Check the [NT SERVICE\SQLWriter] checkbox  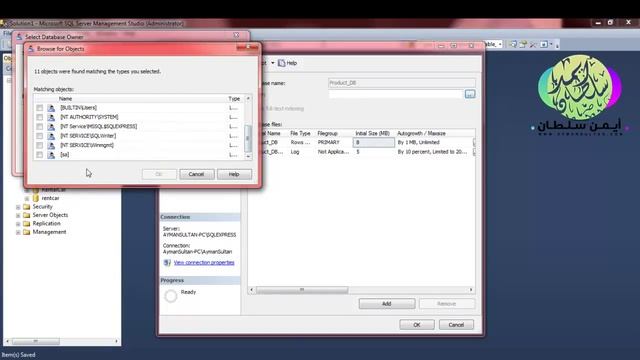[x=40, y=136]
